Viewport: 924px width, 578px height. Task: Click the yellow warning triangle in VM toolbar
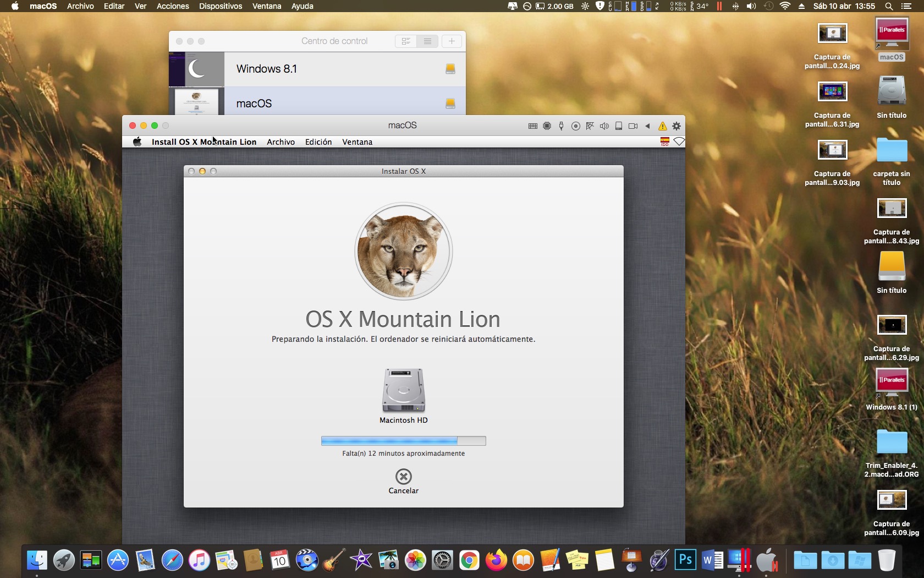tap(662, 126)
